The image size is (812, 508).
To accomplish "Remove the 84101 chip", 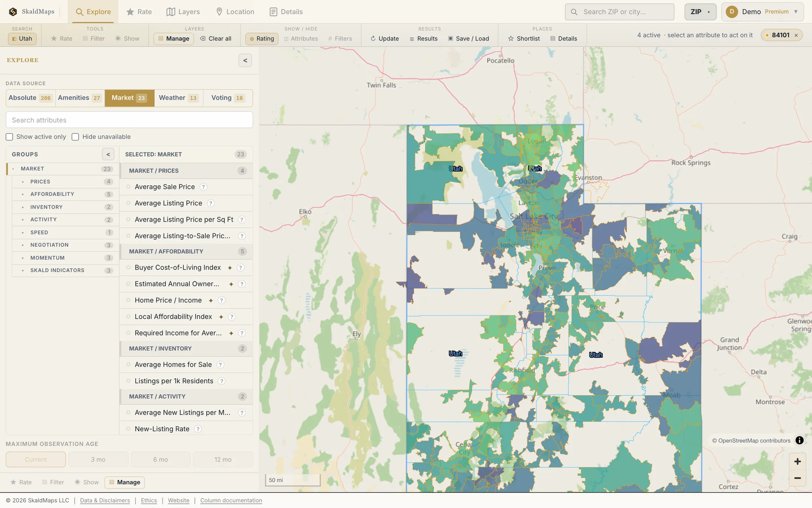I will pos(796,35).
